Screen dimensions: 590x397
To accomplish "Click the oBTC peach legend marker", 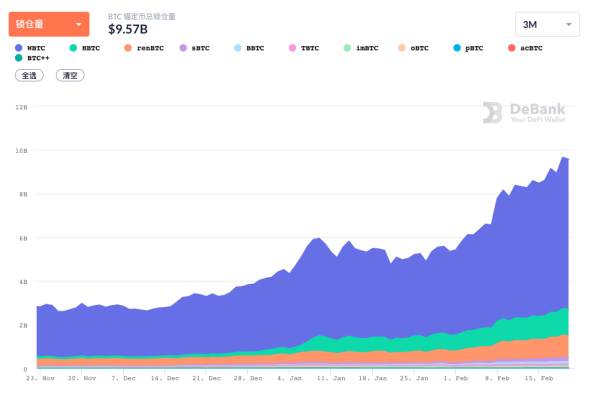I will point(402,48).
